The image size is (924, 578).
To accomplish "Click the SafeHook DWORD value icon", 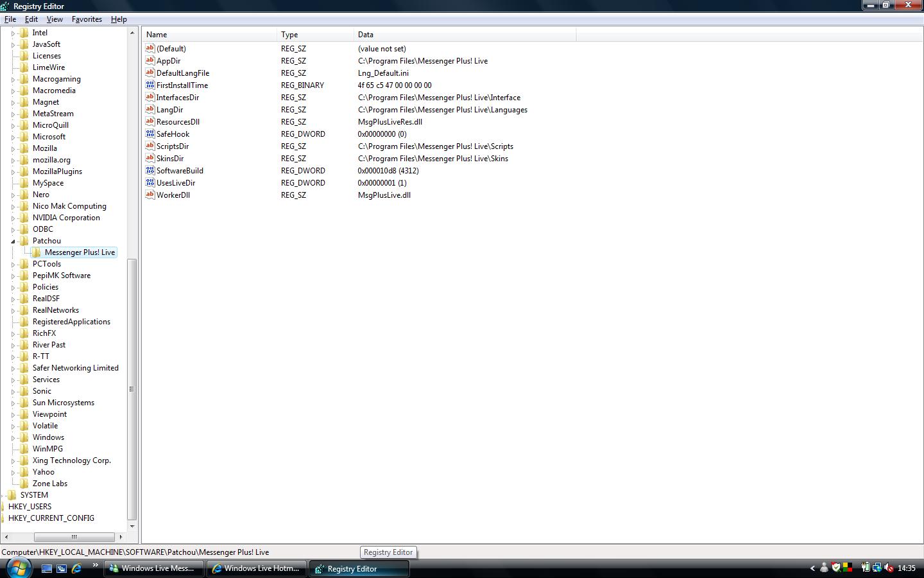I will 150,134.
